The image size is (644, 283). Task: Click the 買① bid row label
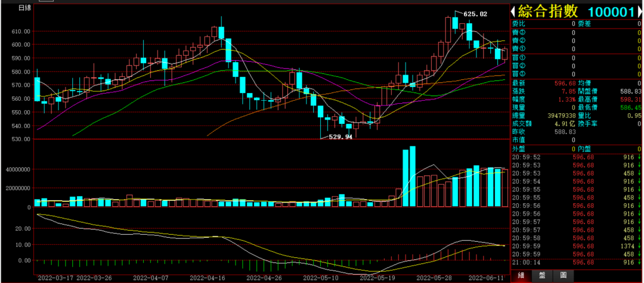(518, 58)
